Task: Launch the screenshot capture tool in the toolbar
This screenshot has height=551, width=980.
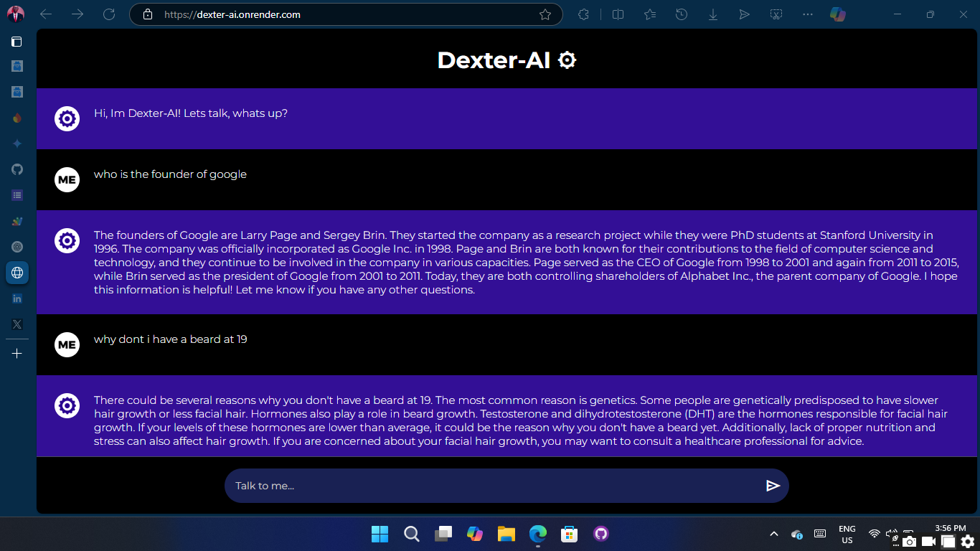Action: [x=776, y=14]
